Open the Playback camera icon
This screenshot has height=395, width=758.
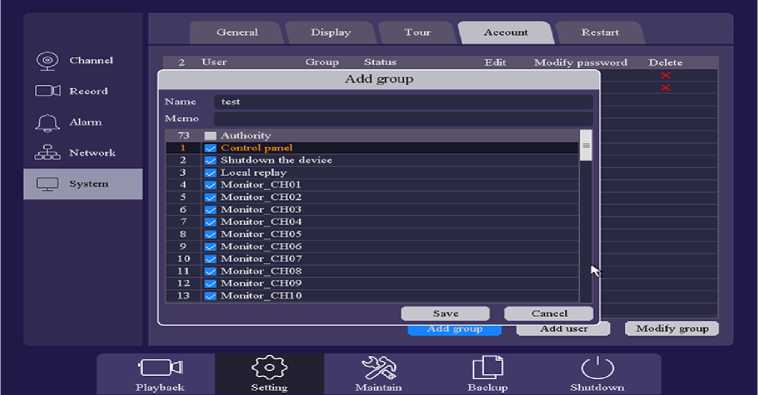[x=160, y=367]
